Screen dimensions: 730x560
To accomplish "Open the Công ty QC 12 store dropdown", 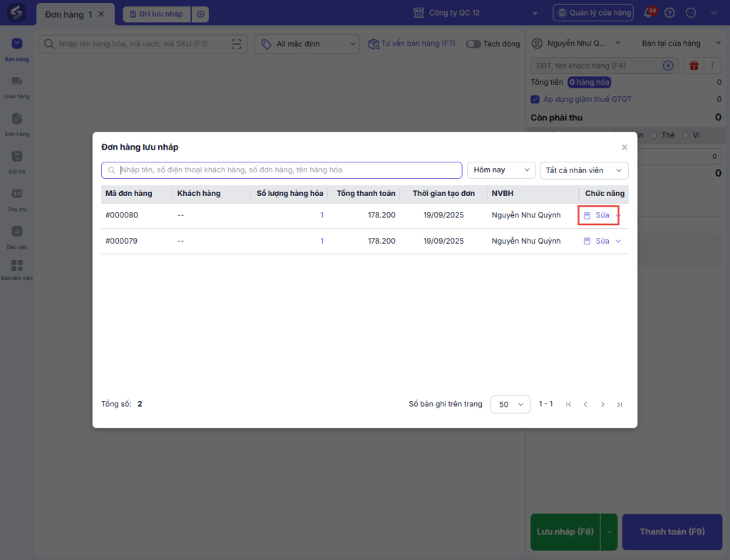I will [x=475, y=13].
